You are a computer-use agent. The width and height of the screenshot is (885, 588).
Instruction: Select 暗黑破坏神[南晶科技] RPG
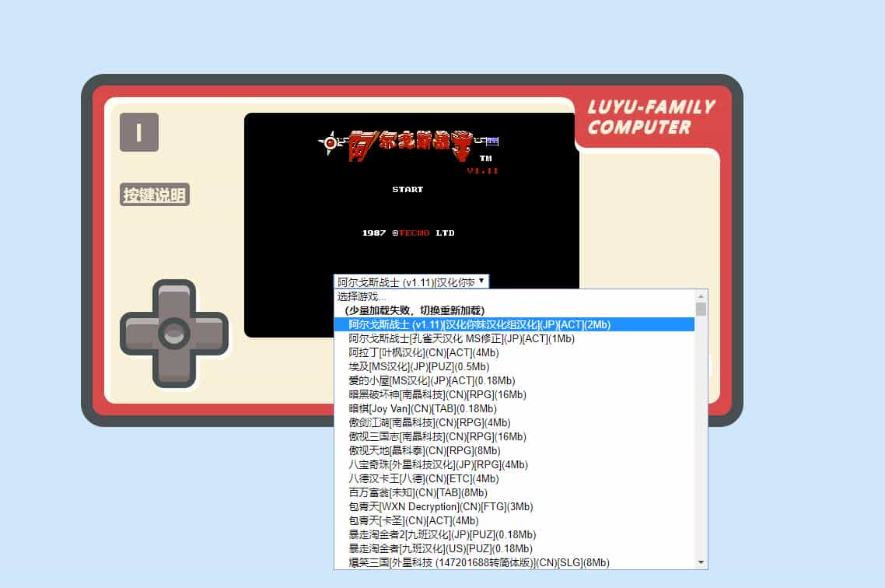point(513,394)
